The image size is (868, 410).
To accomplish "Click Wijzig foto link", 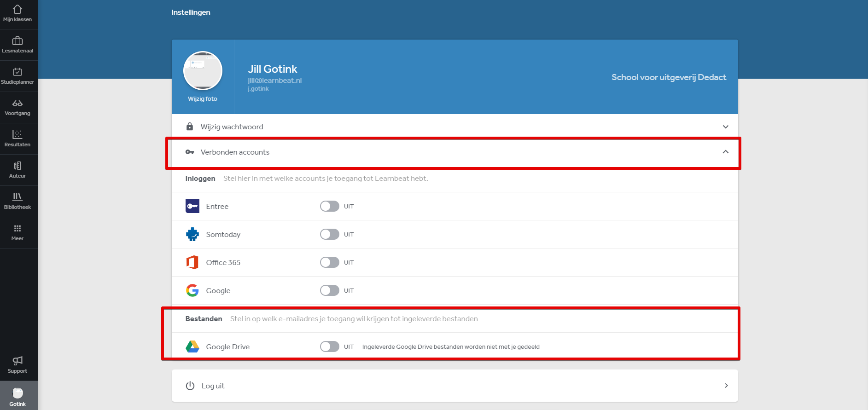I will point(203,99).
